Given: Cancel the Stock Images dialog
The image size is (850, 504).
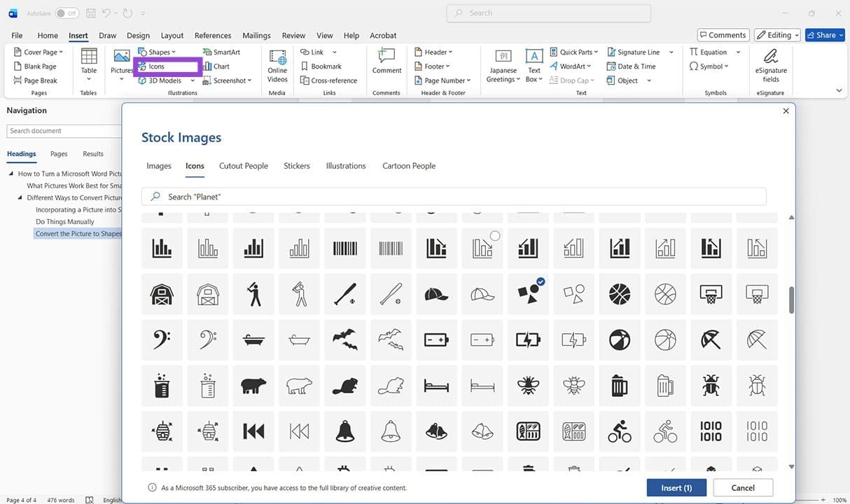Looking at the screenshot, I should (742, 487).
